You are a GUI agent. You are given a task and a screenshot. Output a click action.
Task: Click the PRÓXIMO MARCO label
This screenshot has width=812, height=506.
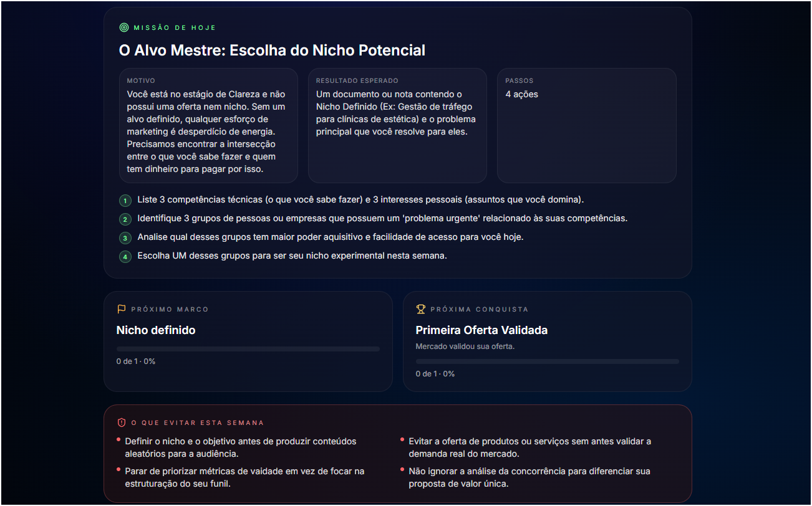point(170,309)
